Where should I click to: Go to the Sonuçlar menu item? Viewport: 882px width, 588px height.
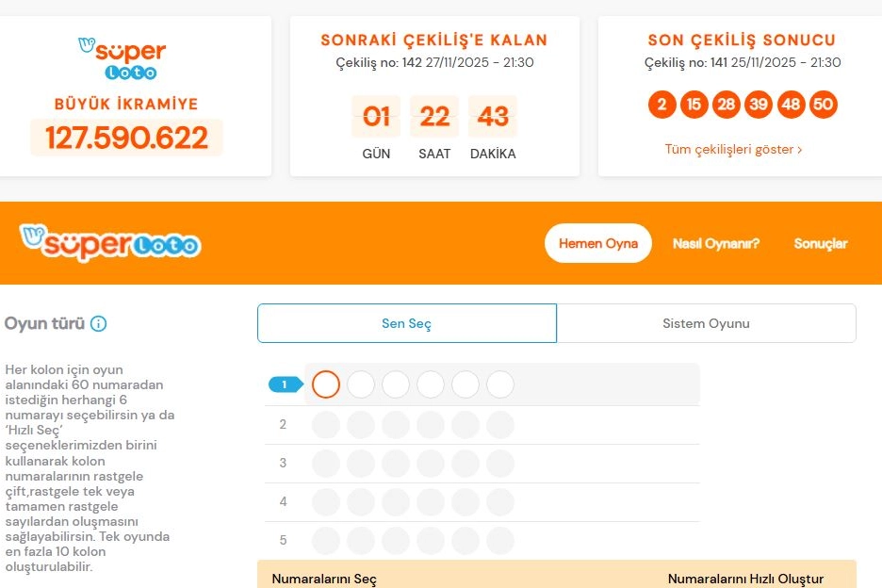(x=821, y=243)
